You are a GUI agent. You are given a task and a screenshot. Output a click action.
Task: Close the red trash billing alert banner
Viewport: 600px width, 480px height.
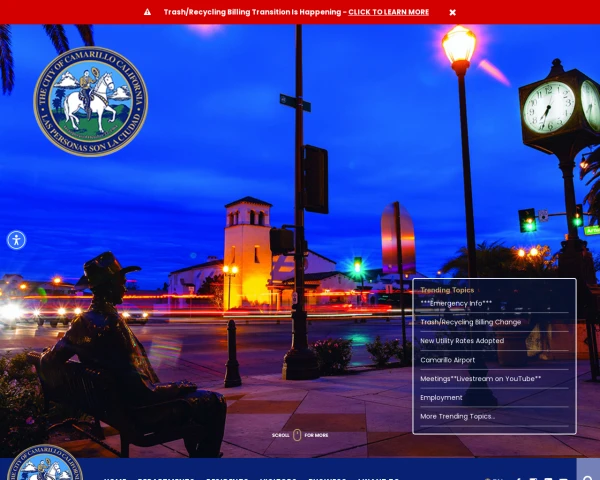[452, 12]
